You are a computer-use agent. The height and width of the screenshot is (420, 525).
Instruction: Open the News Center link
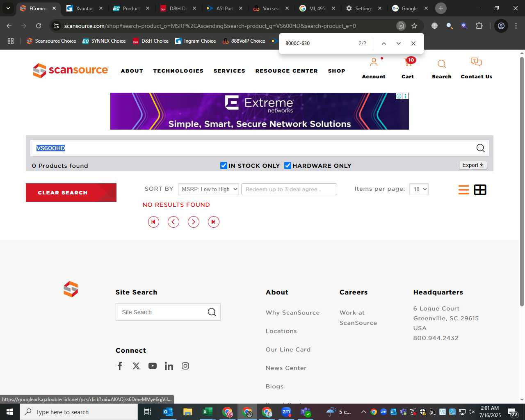[286, 368]
